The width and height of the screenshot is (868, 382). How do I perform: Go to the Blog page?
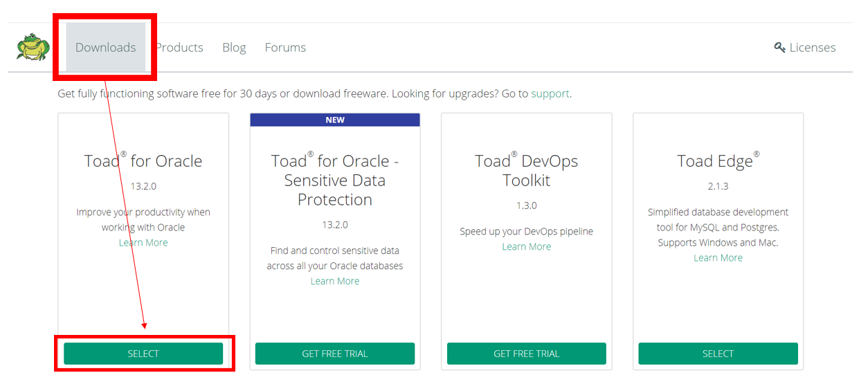[x=234, y=47]
